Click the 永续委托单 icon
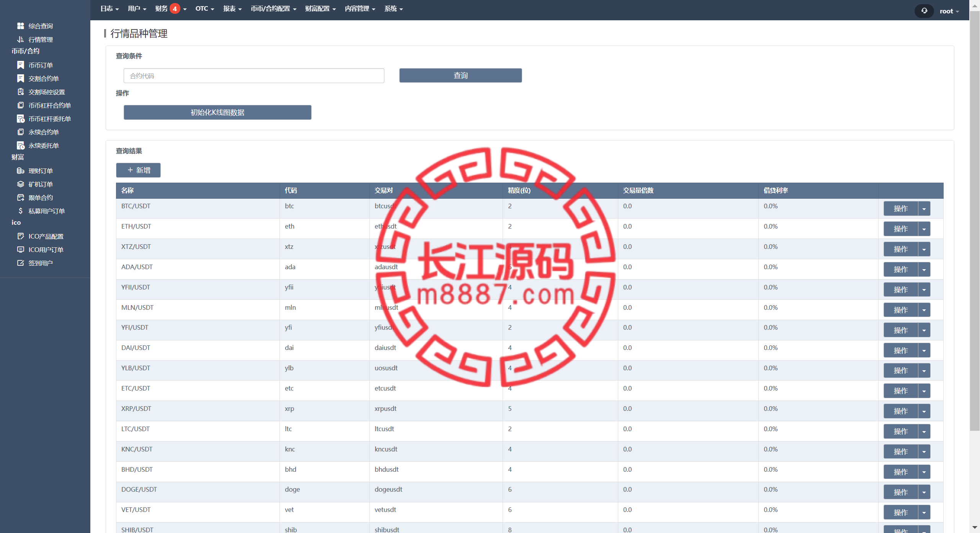Viewport: 980px width, 533px height. click(21, 146)
